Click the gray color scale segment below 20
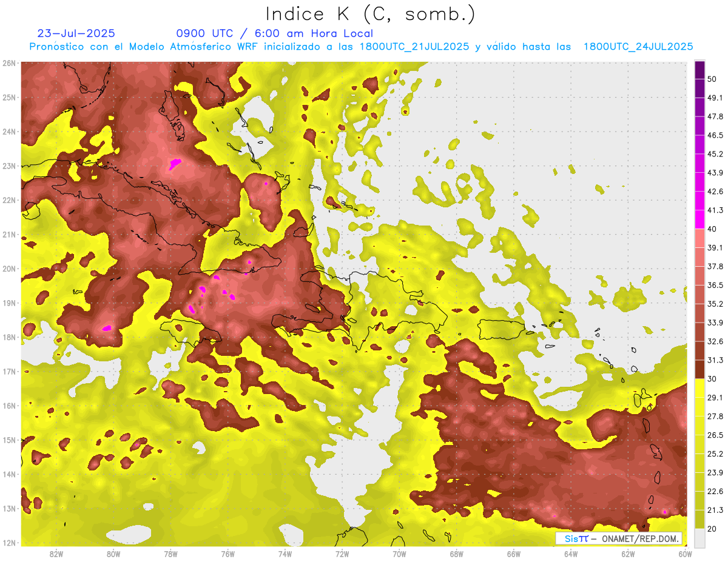 pyautogui.click(x=699, y=538)
